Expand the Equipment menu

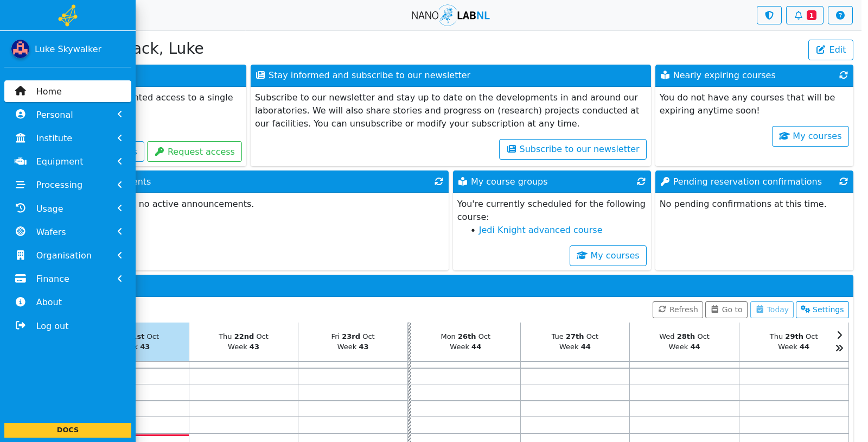point(68,161)
